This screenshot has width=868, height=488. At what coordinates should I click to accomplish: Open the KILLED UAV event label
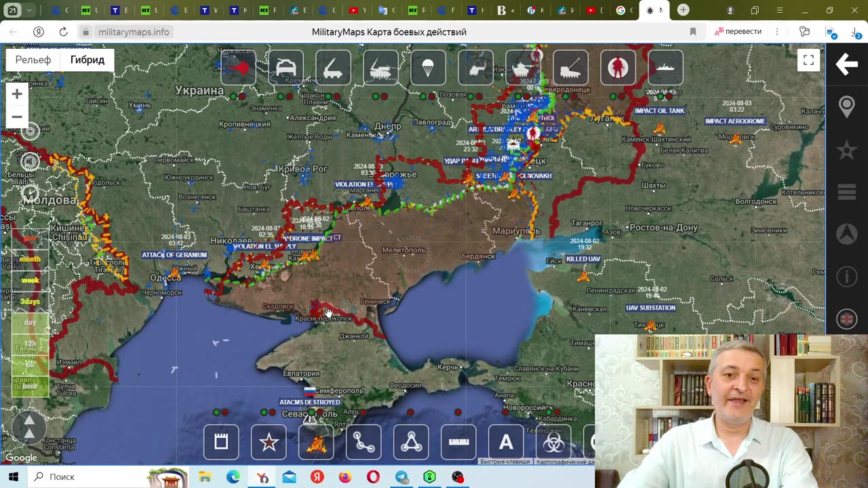(x=583, y=260)
